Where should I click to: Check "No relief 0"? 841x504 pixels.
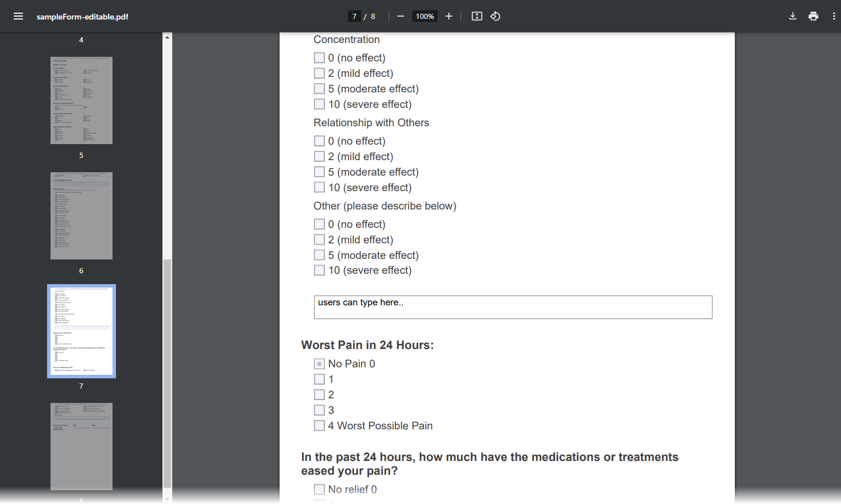pyautogui.click(x=319, y=489)
